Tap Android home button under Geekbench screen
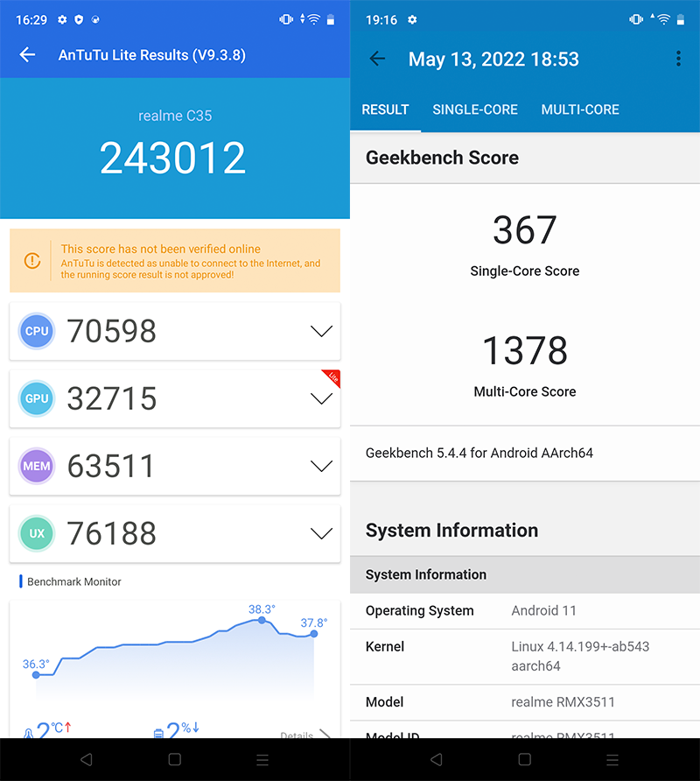Screen dimensions: 700x781 [525, 759]
